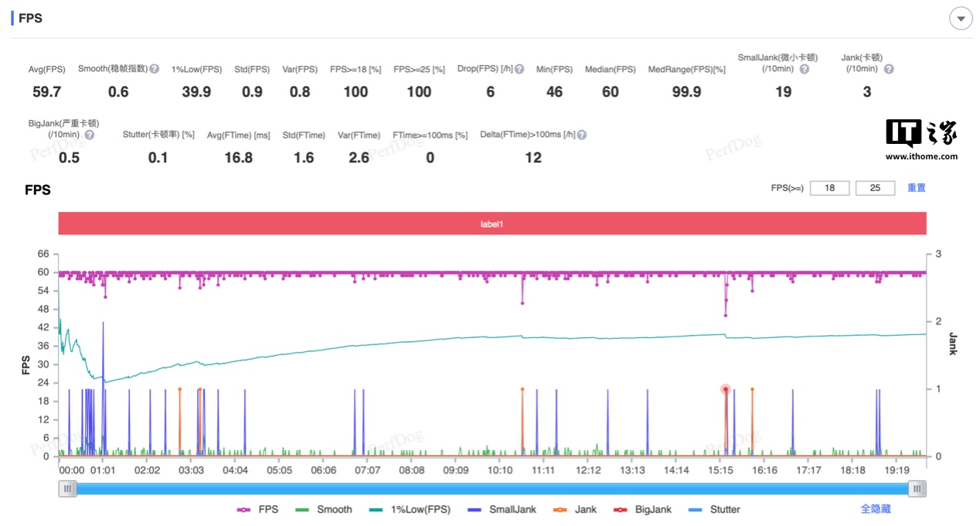The height and width of the screenshot is (526, 980).
Task: Toggle 1%Low(FPS) series in legend
Action: coord(409,510)
